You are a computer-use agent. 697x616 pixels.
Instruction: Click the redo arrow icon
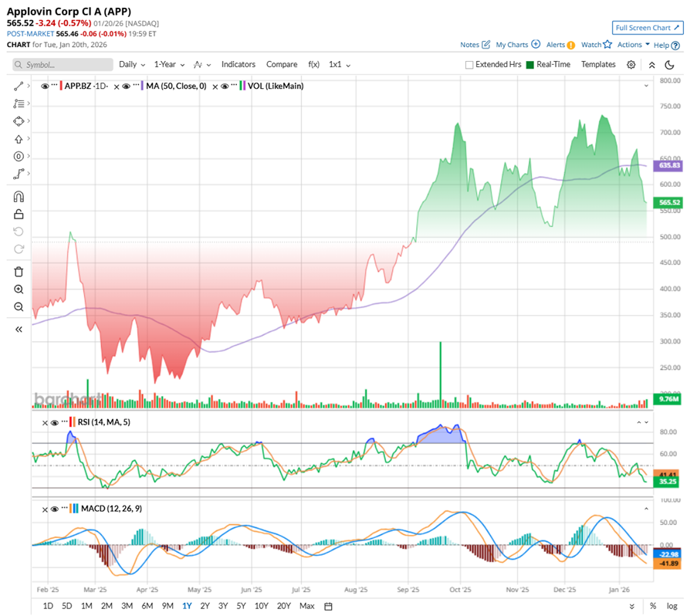tap(19, 249)
